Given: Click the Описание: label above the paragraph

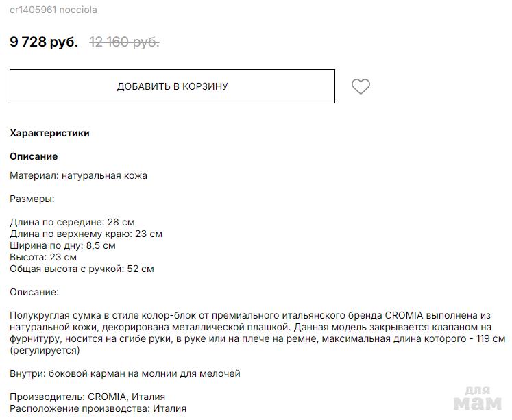Looking at the screenshot, I should tap(34, 292).
